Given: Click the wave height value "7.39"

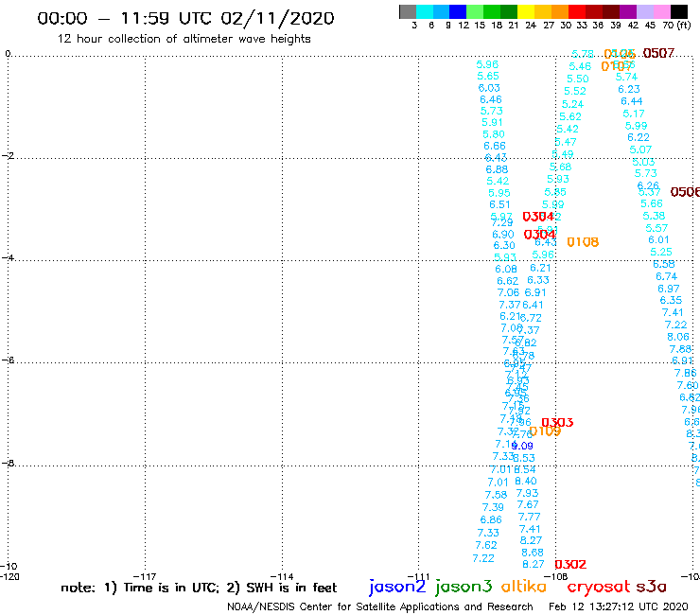Looking at the screenshot, I should pos(493,507).
